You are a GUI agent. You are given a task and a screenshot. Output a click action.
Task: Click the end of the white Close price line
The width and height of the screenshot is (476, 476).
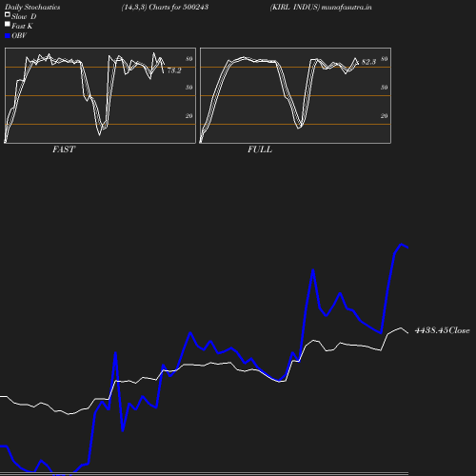[407, 332]
